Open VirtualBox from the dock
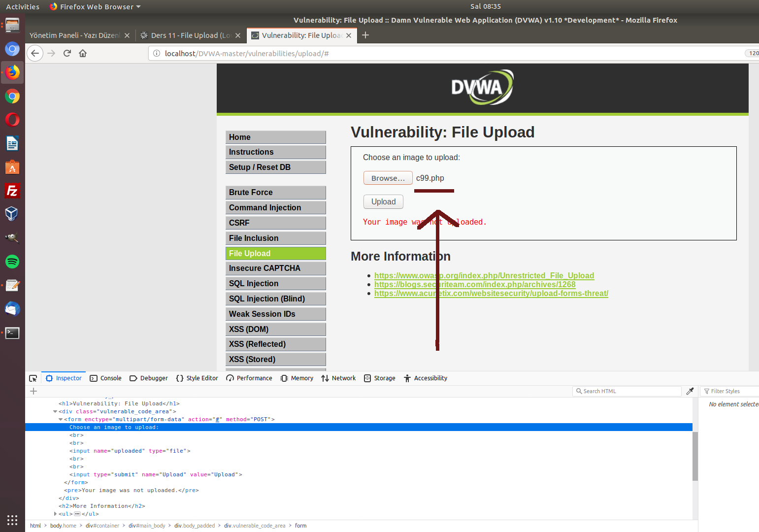 (12, 214)
